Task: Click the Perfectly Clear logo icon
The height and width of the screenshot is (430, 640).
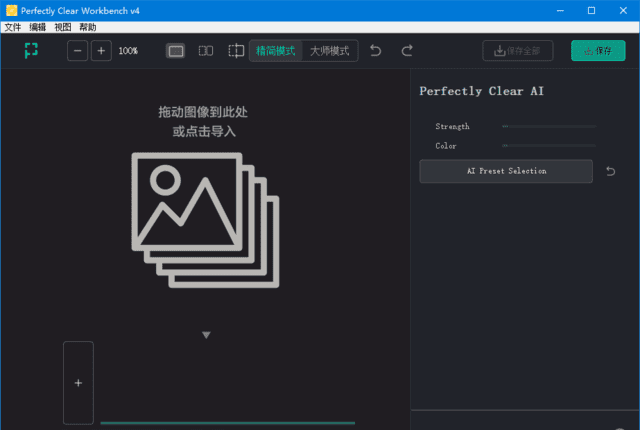Action: pos(31,51)
